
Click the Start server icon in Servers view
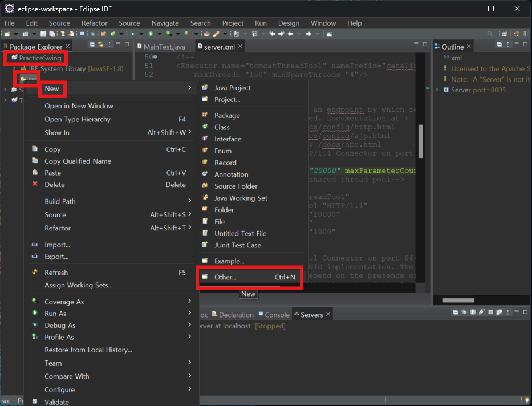point(473,312)
